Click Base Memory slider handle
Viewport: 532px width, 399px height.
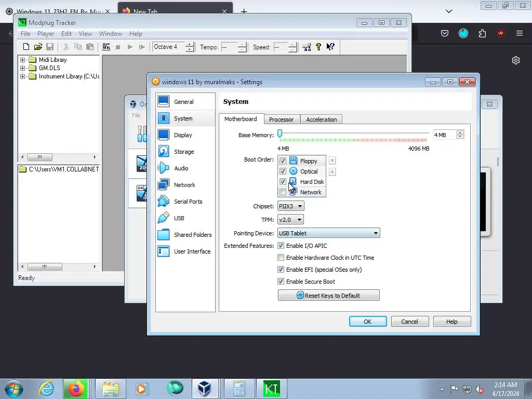(x=280, y=134)
